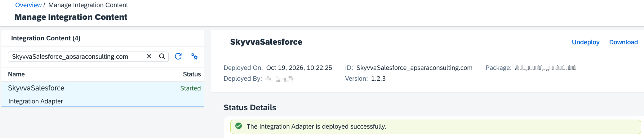Click the ID value SkyvvaSalesforce_apsaraconsulting.com
The height and width of the screenshot is (138, 644).
[414, 68]
